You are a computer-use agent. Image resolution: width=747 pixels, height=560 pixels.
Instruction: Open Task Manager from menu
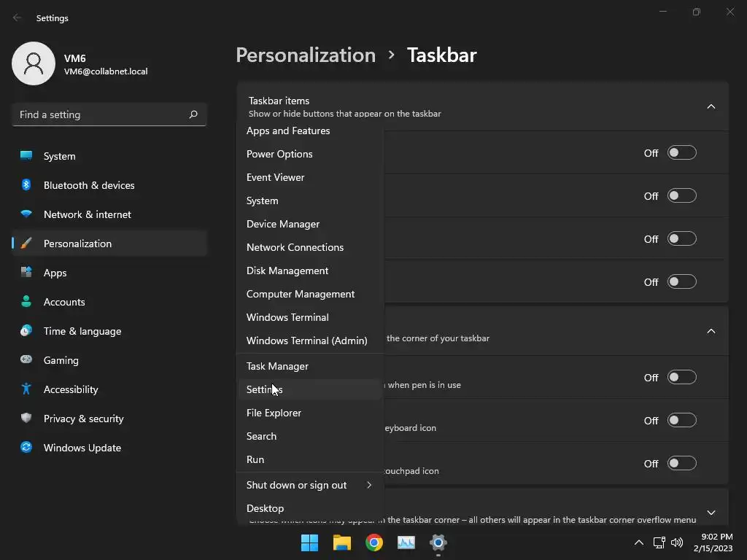coord(309,366)
